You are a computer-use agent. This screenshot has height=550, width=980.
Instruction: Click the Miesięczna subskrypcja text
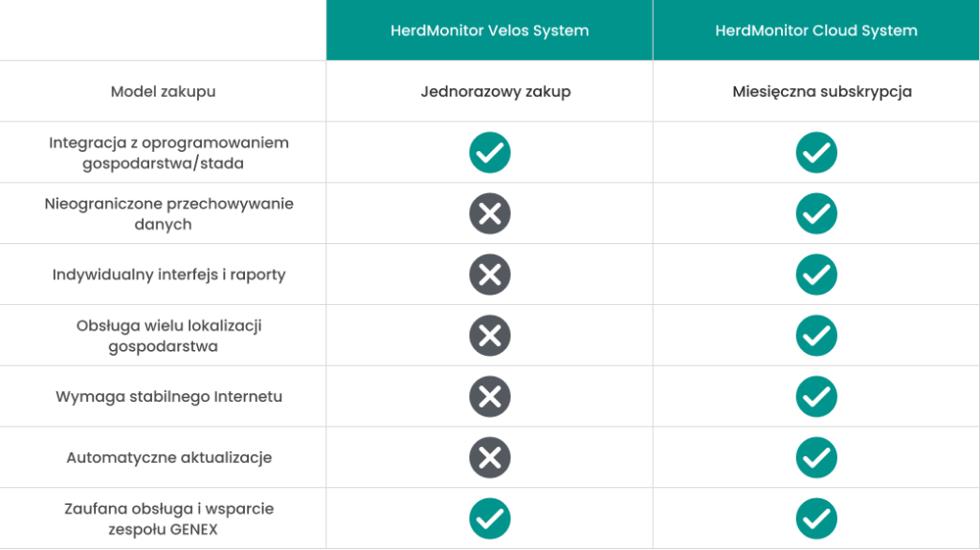click(822, 92)
